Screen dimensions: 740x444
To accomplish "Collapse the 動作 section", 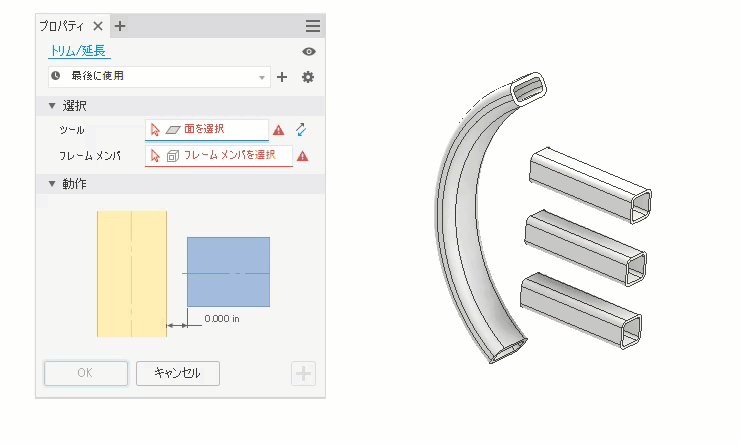I will pos(52,184).
